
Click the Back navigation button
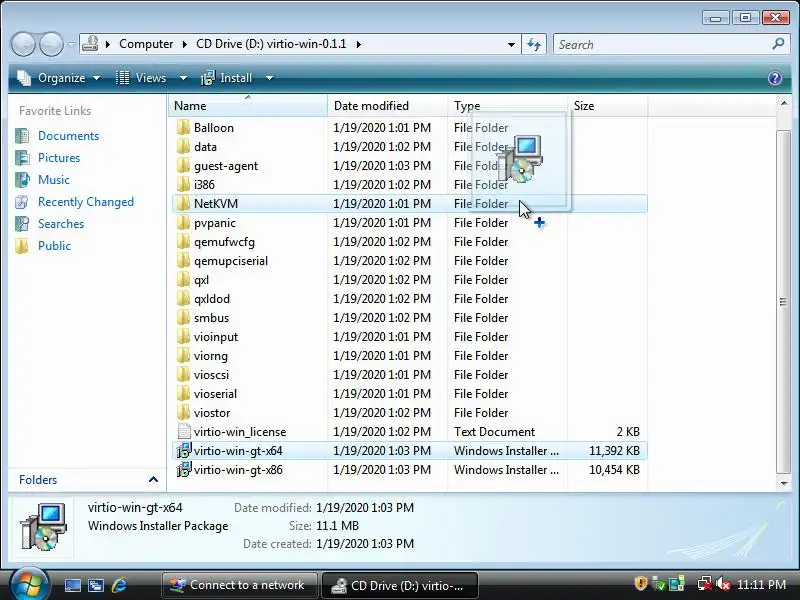click(x=23, y=44)
